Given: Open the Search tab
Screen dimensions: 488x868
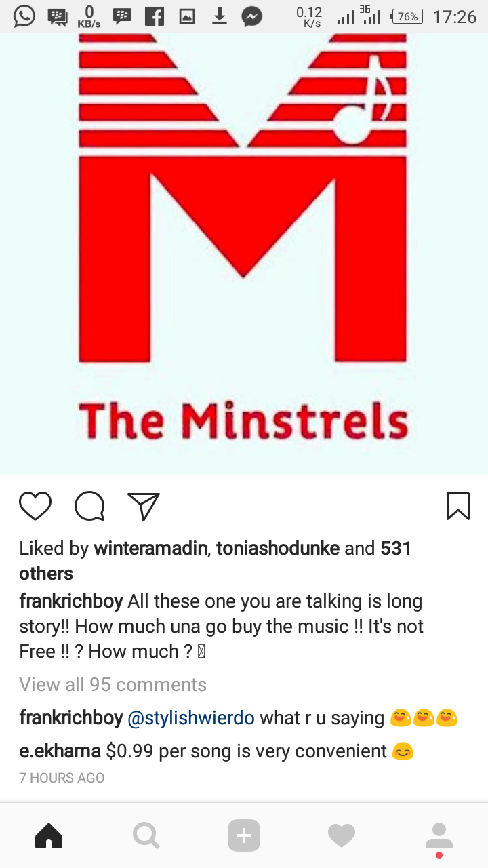Looking at the screenshot, I should pyautogui.click(x=146, y=835).
